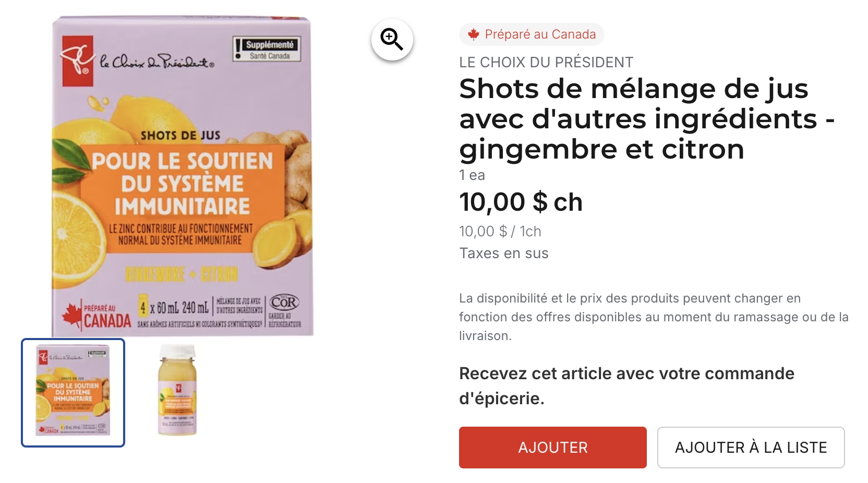This screenshot has width=868, height=483.
Task: Click the Recevez cet article message
Action: tap(626, 386)
